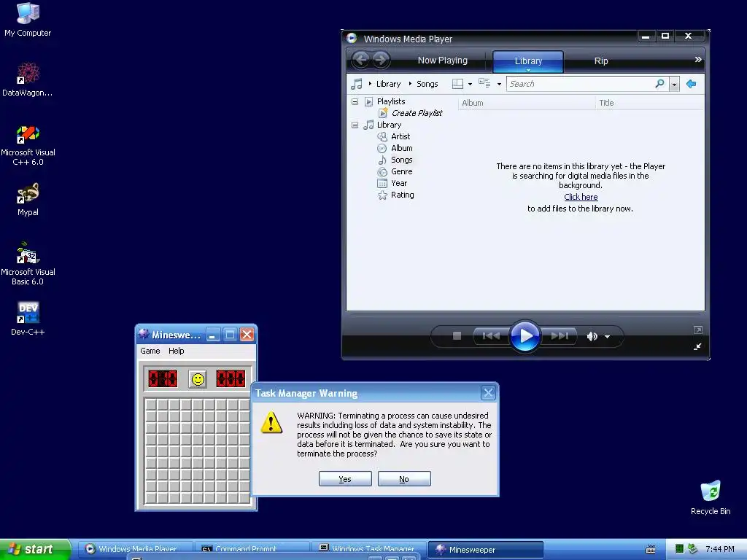The width and height of the screenshot is (747, 560).
Task: Open Library breadcrumb arrow dropdown
Action: 370,84
